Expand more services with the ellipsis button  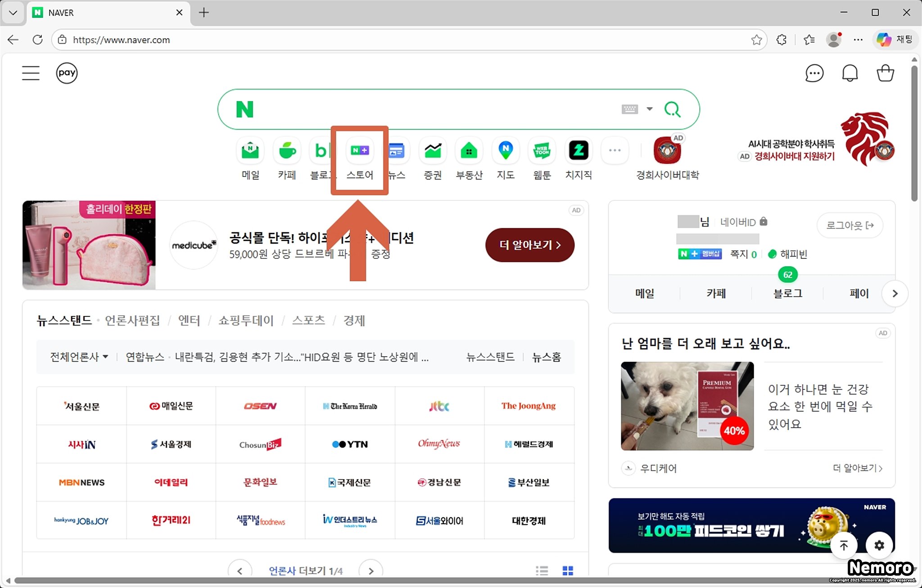click(615, 151)
